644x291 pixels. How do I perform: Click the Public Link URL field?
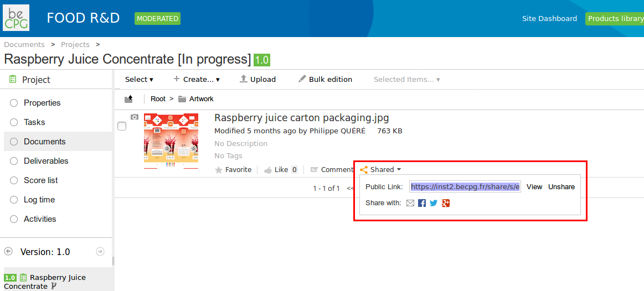(x=465, y=187)
